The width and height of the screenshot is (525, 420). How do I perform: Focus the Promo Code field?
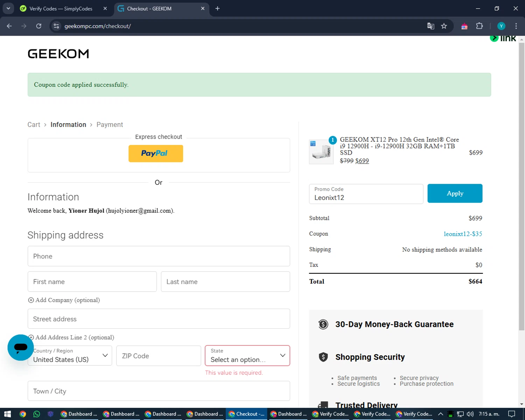click(366, 194)
